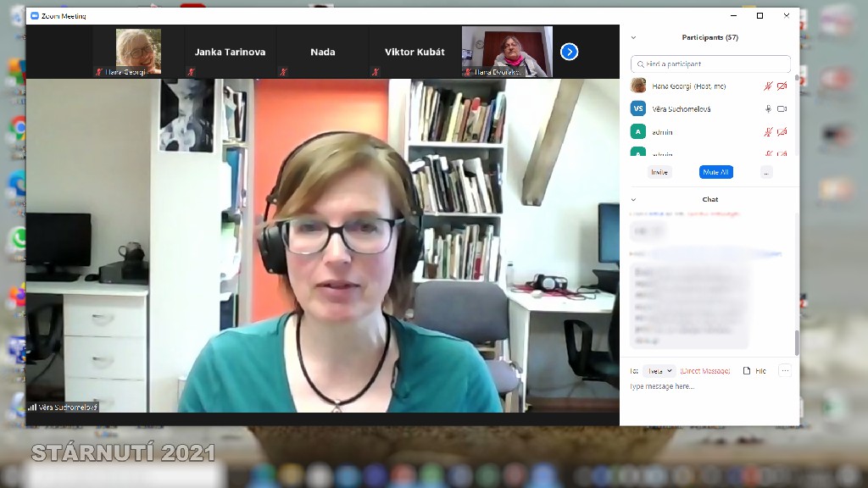
Task: Mute Věra Suchomelová's microphone in participants list
Action: pyautogui.click(x=768, y=109)
